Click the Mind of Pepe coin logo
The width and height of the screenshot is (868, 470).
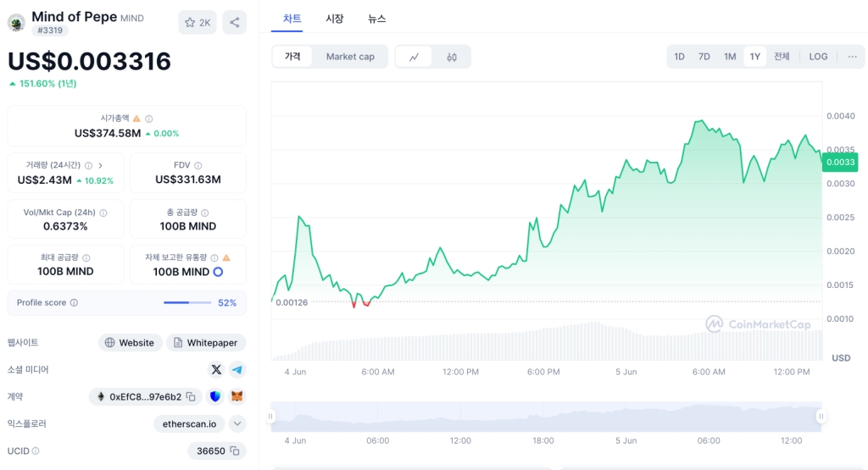(x=16, y=23)
